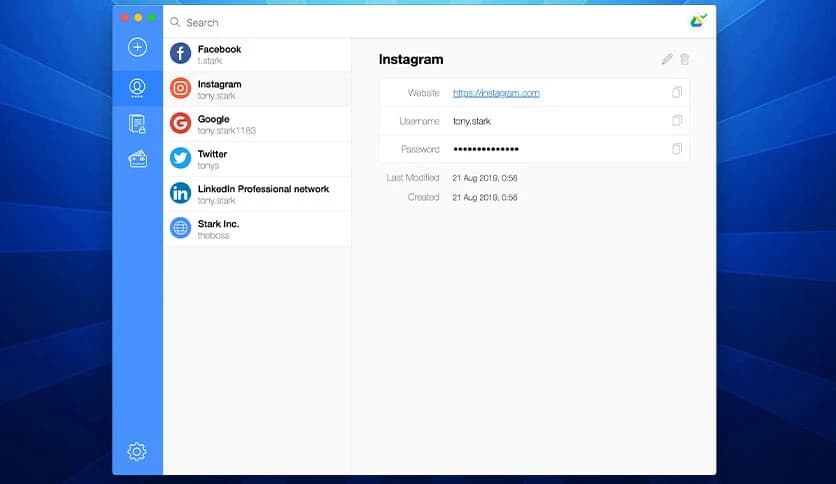Screen dimensions: 836x484
Task: Copy the Website field value
Action: [677, 92]
